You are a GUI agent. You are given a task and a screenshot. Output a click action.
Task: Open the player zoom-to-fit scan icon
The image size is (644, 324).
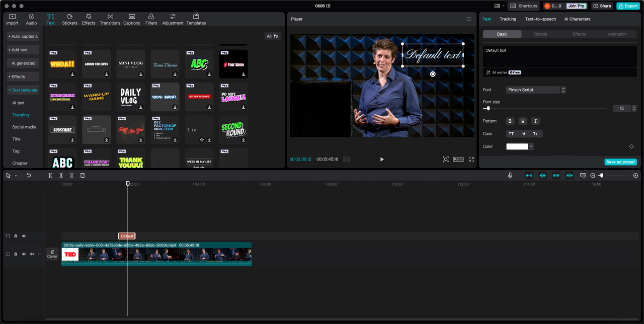pos(445,159)
